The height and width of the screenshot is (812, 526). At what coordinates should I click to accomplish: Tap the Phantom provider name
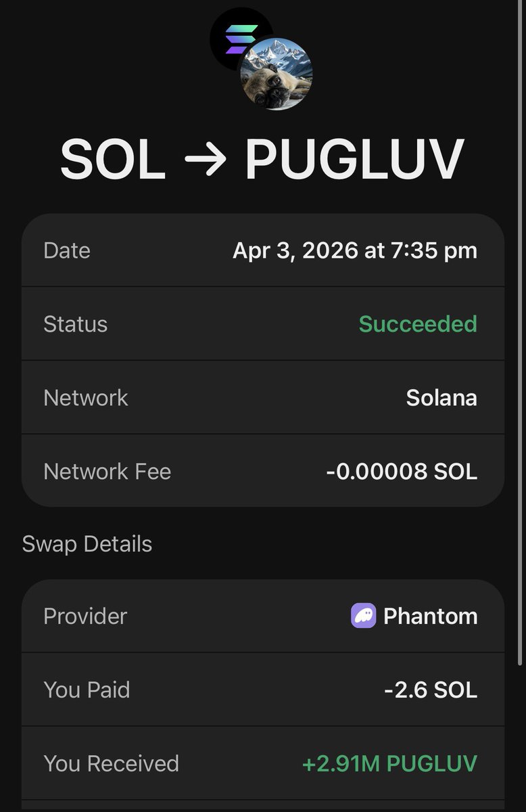click(430, 616)
